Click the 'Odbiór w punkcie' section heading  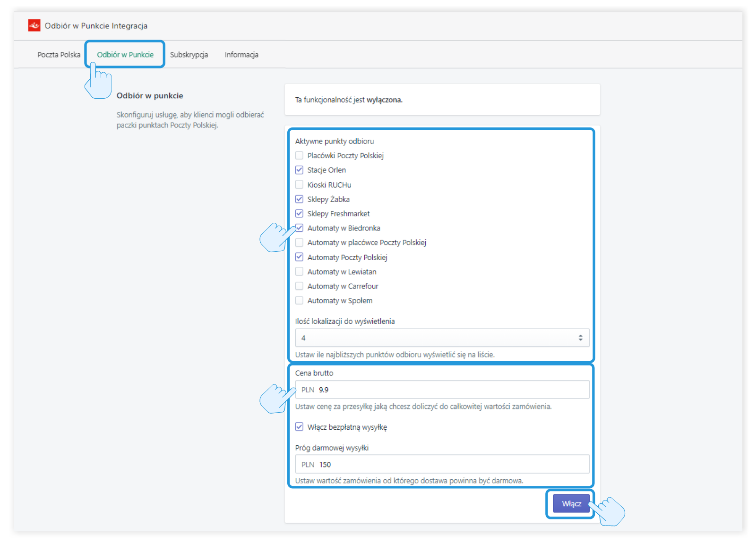click(x=150, y=96)
